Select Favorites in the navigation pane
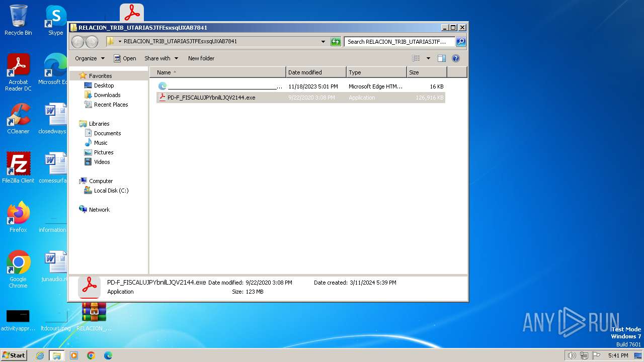This screenshot has width=644, height=362. 100,76
